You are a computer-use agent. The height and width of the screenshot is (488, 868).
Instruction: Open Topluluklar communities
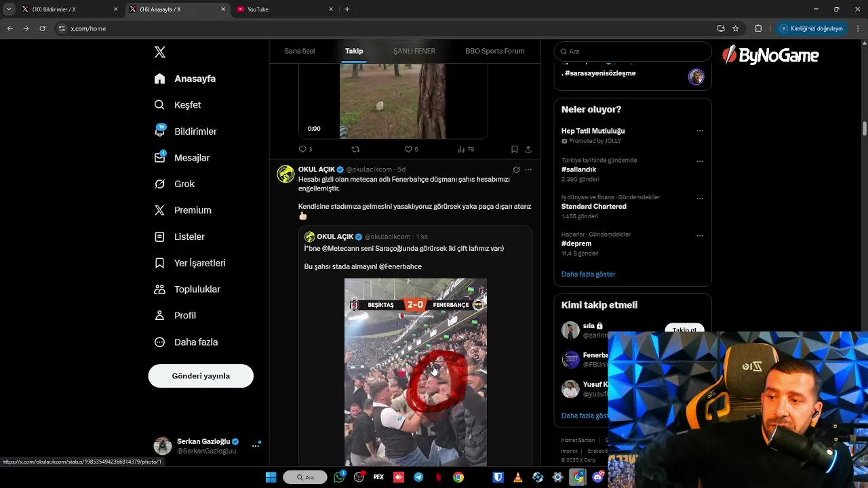tap(187, 289)
